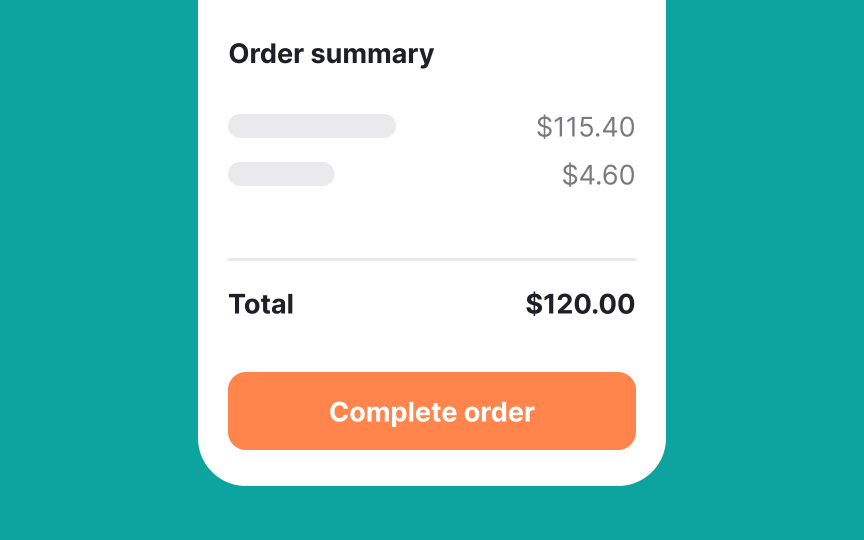This screenshot has height=540, width=864.
Task: Click teal background right of the card
Action: (x=765, y=270)
